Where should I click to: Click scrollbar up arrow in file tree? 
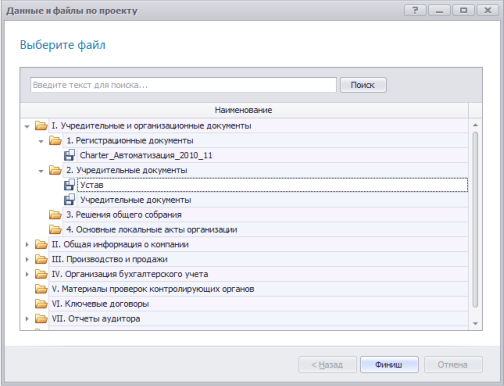pyautogui.click(x=475, y=125)
